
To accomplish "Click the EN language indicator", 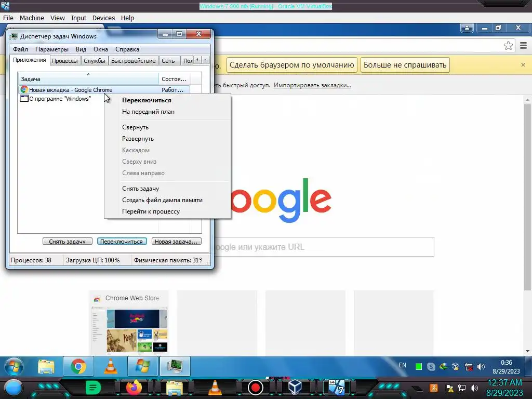I will pos(403,365).
